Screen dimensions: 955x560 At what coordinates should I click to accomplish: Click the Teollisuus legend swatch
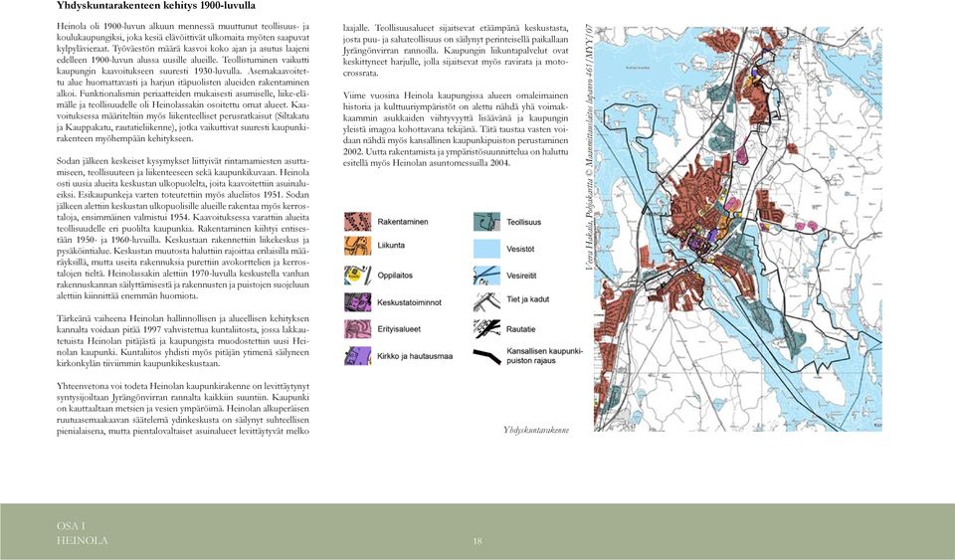(x=487, y=222)
